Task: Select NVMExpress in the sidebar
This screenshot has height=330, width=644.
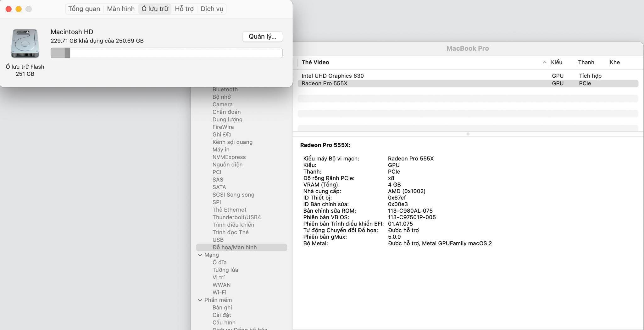Action: point(229,157)
